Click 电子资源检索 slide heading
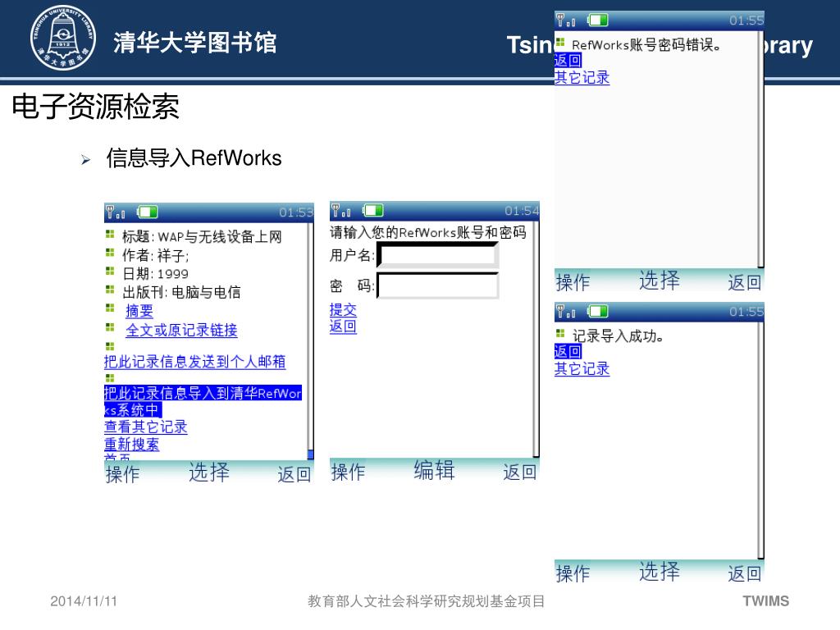Viewport: 840px width, 630px height. [95, 106]
